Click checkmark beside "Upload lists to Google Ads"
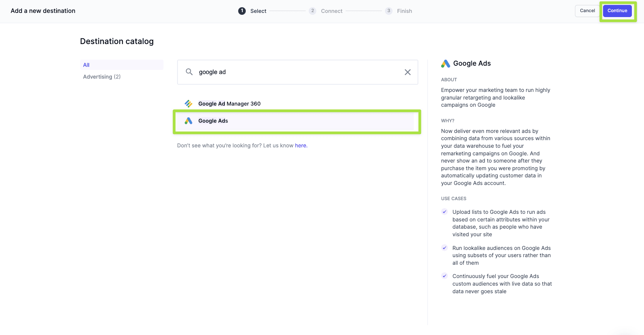Viewport: 644px width, 335px height. pos(445,212)
